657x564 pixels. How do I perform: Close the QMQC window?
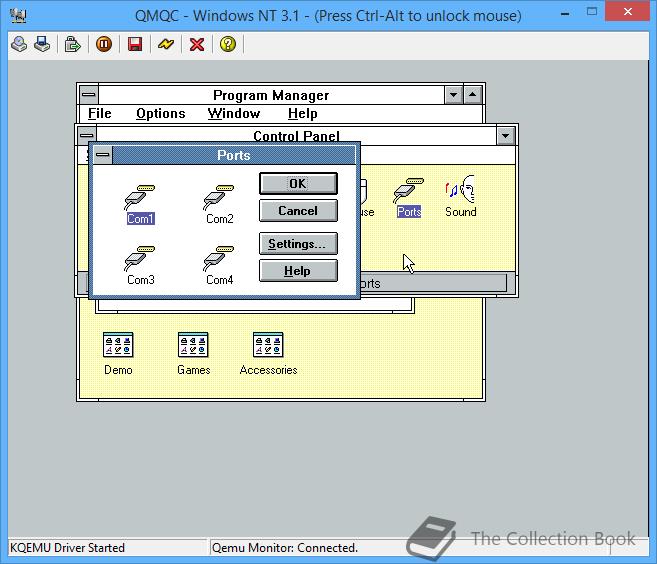627,12
